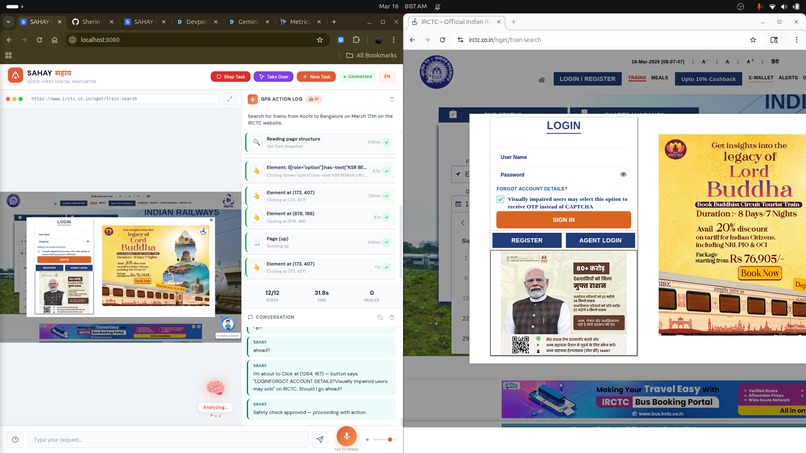This screenshot has width=806, height=453.
Task: Copy the conversation using the copy icon
Action: 380,317
